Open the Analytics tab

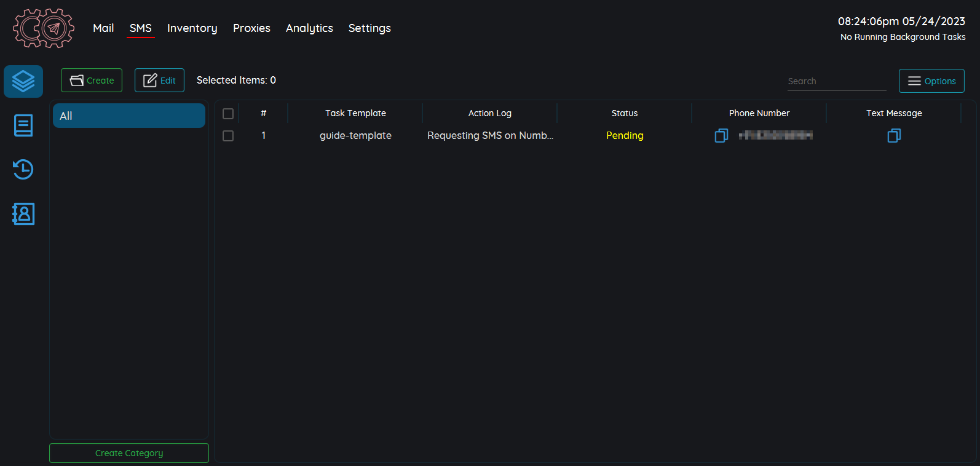click(x=309, y=28)
